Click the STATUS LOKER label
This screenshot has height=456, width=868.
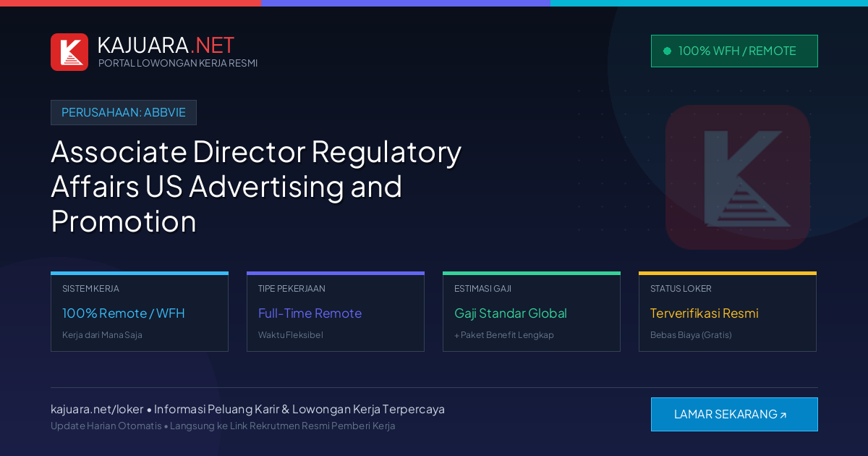point(681,289)
